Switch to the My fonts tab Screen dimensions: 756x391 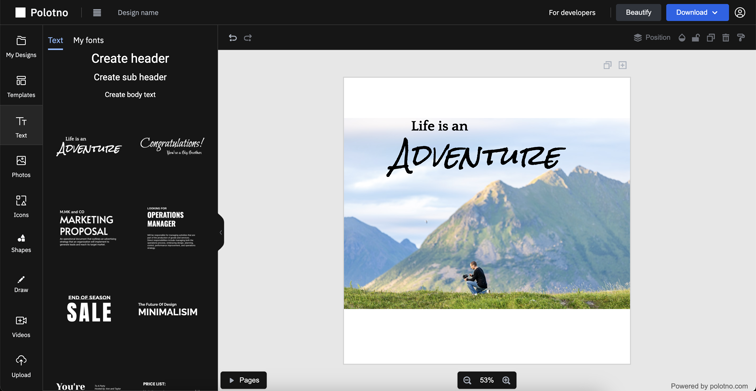coord(88,40)
